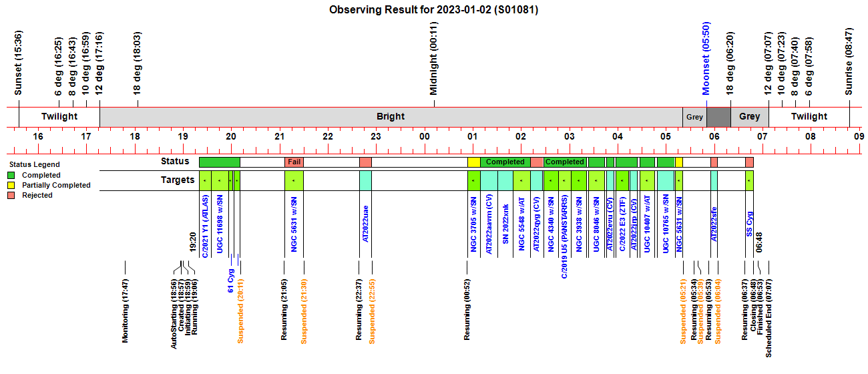The width and height of the screenshot is (868, 374).
Task: Click the Monitoring (17:47) event label
Action: tap(125, 310)
